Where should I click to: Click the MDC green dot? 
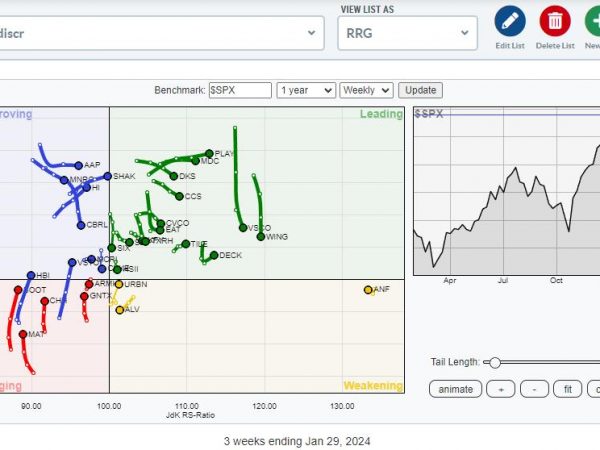[x=196, y=161]
